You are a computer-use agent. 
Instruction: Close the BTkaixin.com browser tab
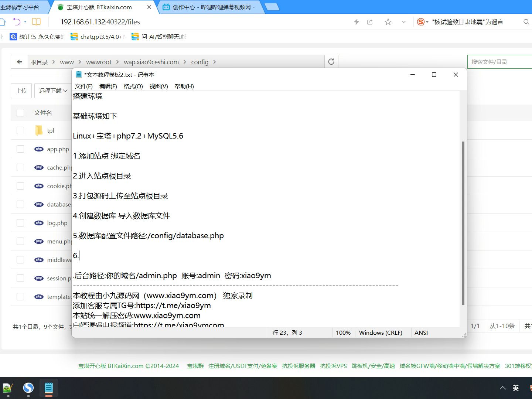(149, 7)
